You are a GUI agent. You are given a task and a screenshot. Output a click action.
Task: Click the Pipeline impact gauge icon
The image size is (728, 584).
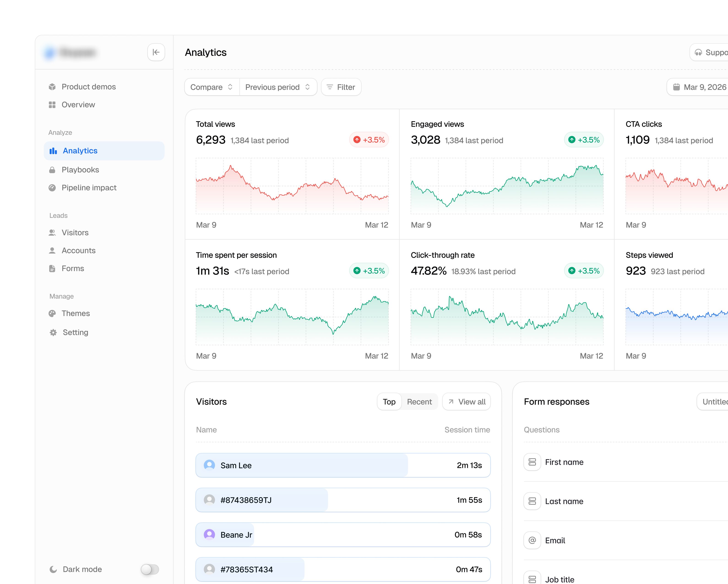[52, 188]
